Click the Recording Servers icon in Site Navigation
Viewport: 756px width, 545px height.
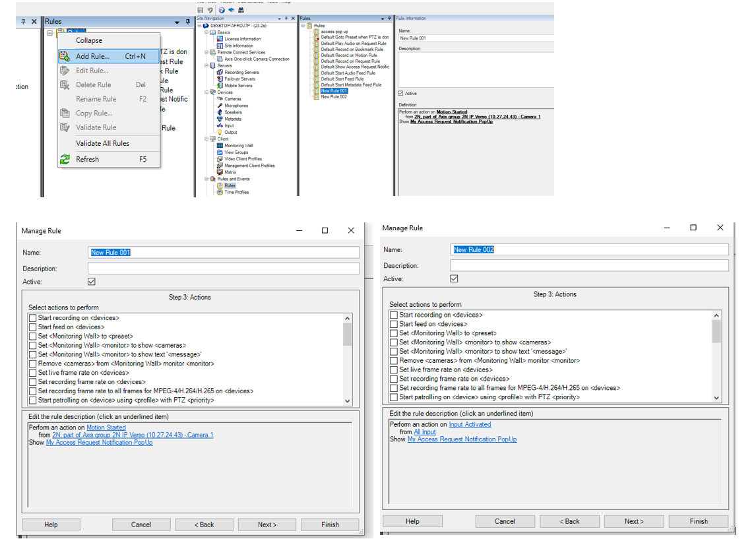(x=220, y=73)
